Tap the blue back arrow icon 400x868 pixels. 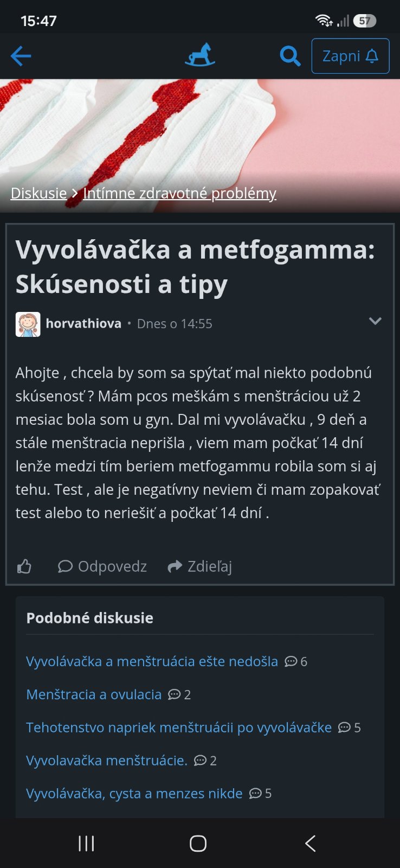pyautogui.click(x=21, y=56)
